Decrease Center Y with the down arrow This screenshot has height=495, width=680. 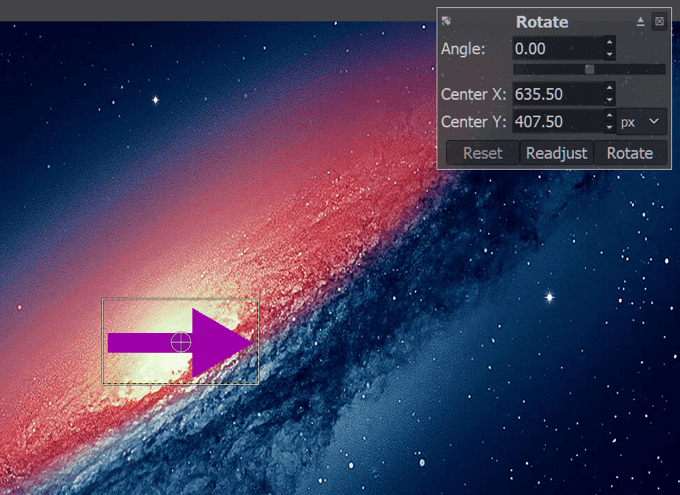[609, 128]
